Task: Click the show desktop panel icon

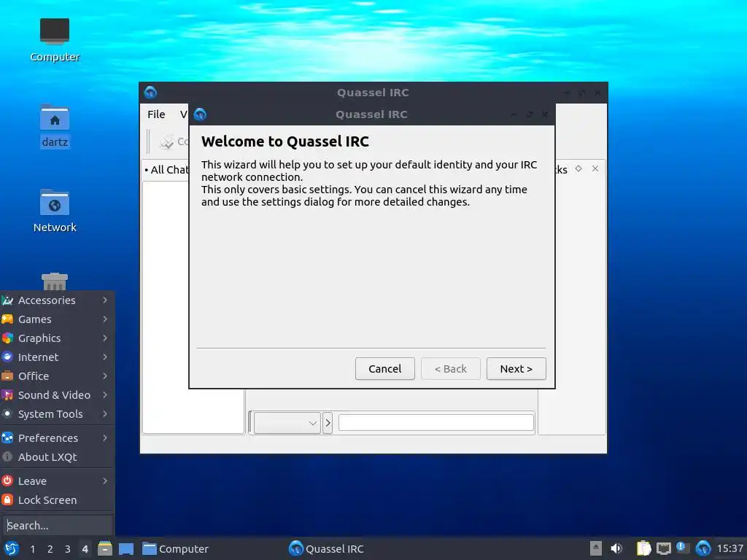Action: point(125,548)
